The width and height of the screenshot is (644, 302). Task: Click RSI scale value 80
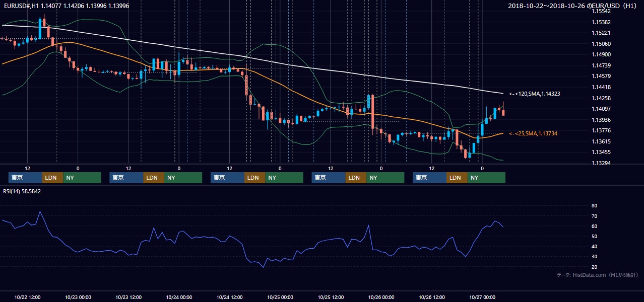point(594,206)
